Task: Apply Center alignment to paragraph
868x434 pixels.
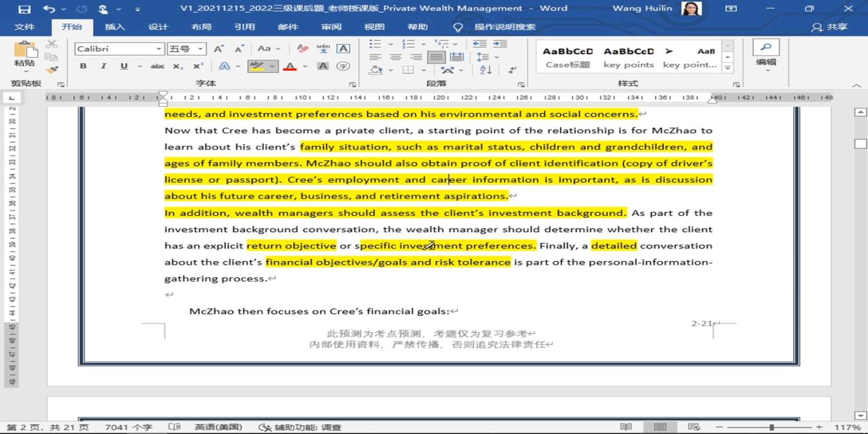Action: (x=396, y=57)
